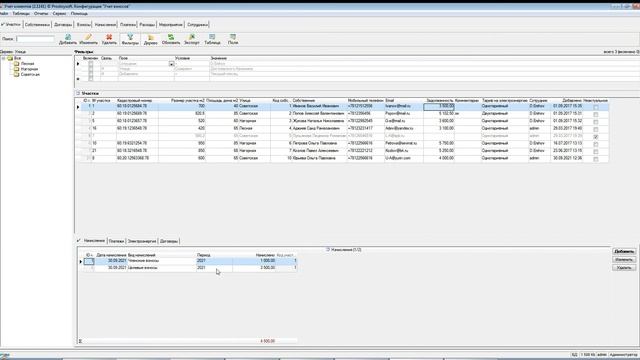Open the Помощь menu
The width and height of the screenshot is (640, 360).
point(79,13)
